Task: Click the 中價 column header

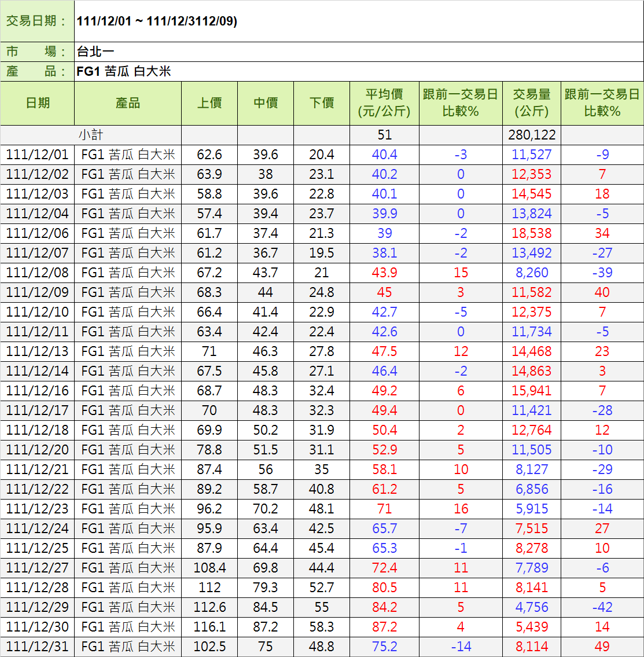Action: [266, 103]
